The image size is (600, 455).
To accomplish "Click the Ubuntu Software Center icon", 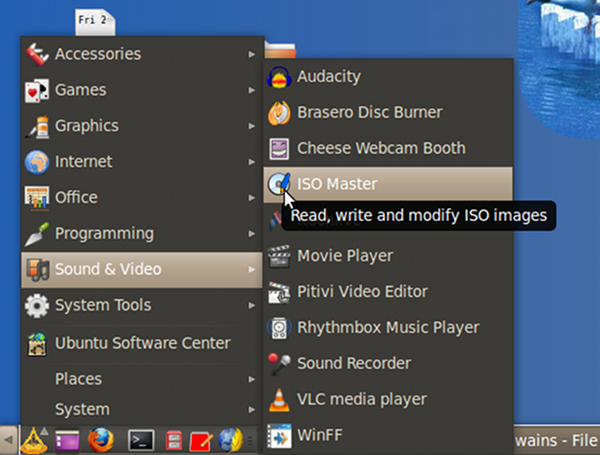I will pos(37,344).
